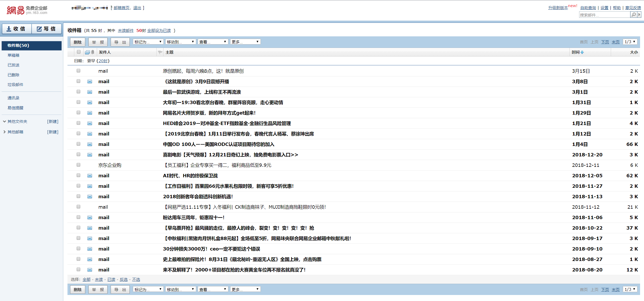Screen dimensions: 644x301
Task: Click the 全部设为已读 link
Action: pyautogui.click(x=159, y=31)
